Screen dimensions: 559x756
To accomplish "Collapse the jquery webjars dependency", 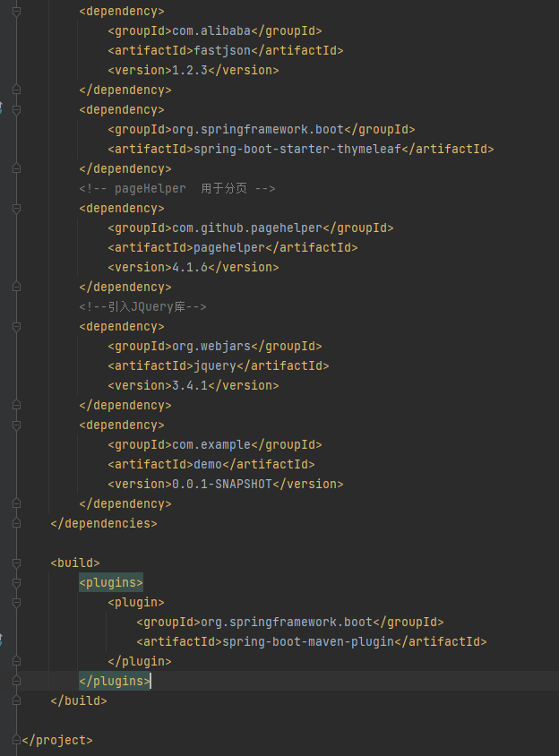I will [16, 326].
